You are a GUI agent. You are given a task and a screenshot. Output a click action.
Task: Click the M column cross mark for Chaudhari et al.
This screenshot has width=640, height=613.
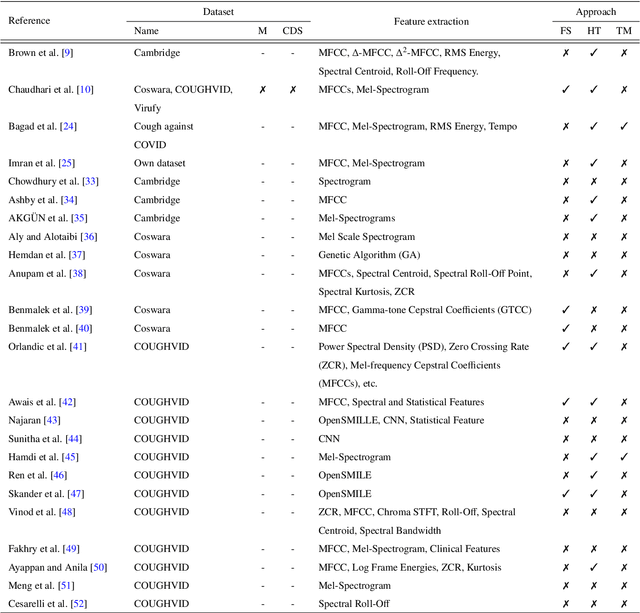tap(263, 89)
